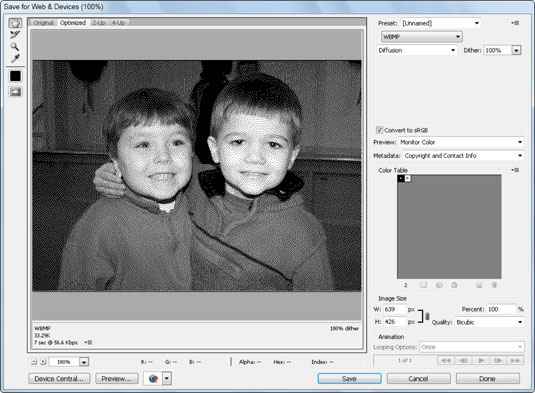Image resolution: width=535 pixels, height=393 pixels.
Task: Select the Hand tool
Action: [x=15, y=23]
